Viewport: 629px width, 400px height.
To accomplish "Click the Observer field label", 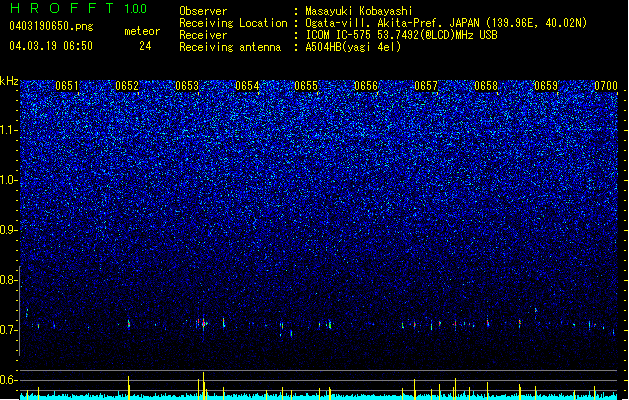I will 203,11.
